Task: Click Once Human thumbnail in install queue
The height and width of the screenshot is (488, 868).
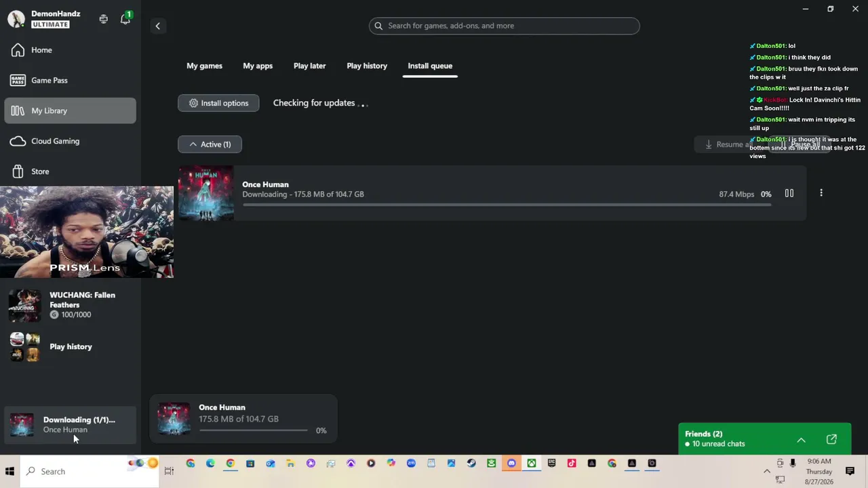Action: coord(206,193)
